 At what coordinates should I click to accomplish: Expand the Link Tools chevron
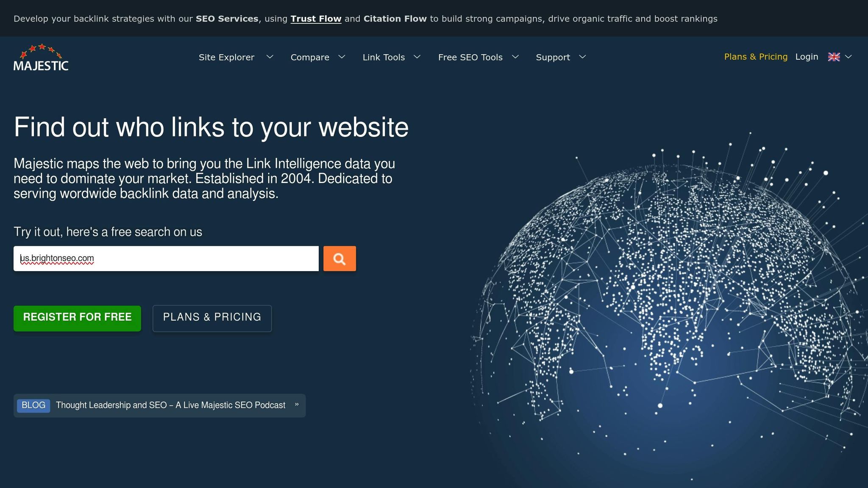tap(417, 57)
